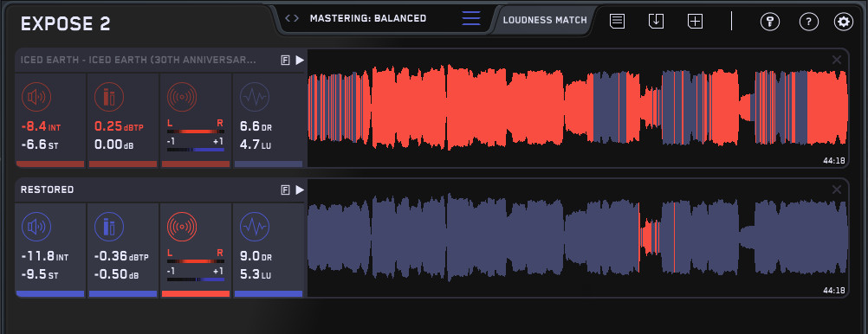
Task: Click the 5.3 LU value
Action: [x=256, y=275]
